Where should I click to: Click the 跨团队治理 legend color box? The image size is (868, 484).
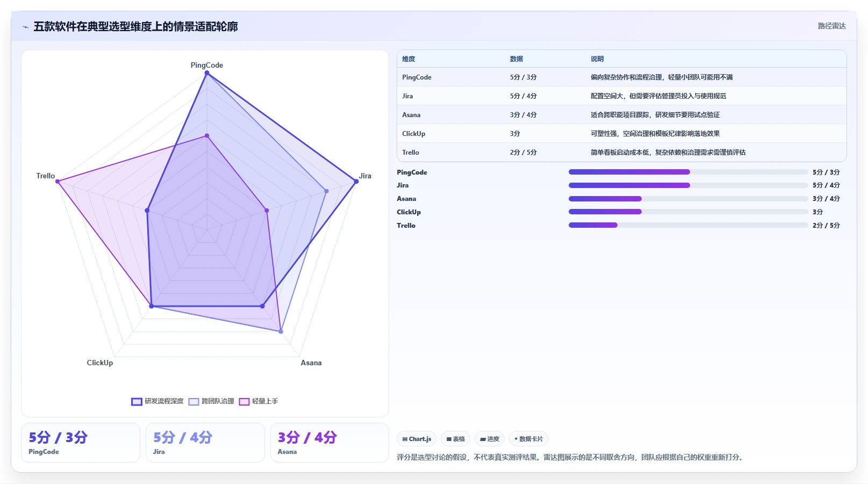pyautogui.click(x=193, y=402)
